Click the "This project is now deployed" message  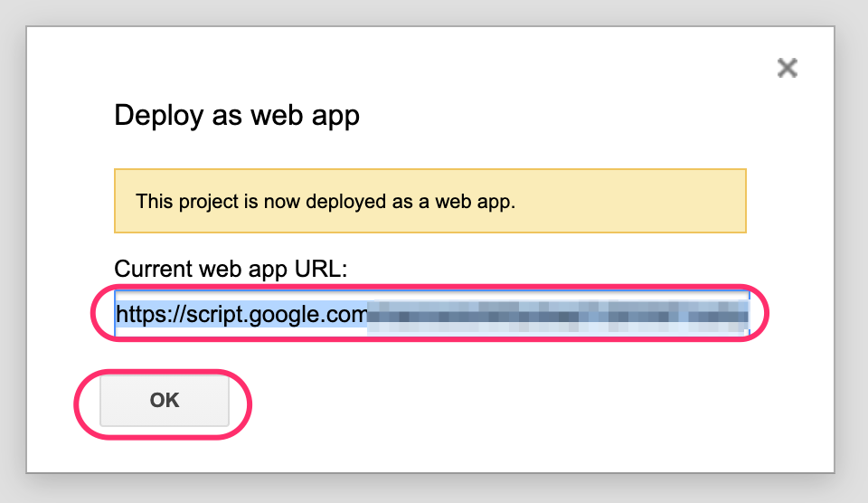click(x=271, y=201)
